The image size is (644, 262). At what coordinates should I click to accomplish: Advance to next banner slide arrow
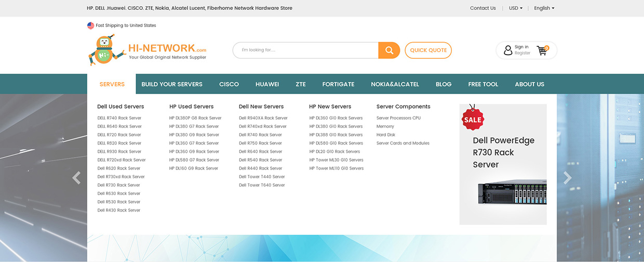(568, 178)
